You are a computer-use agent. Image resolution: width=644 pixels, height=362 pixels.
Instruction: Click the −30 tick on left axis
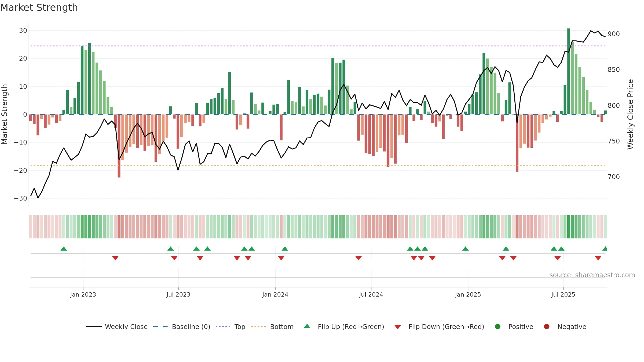(21, 198)
